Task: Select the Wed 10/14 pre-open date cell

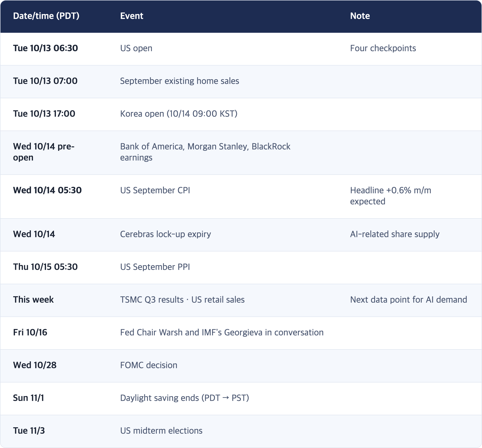Action: coord(44,152)
